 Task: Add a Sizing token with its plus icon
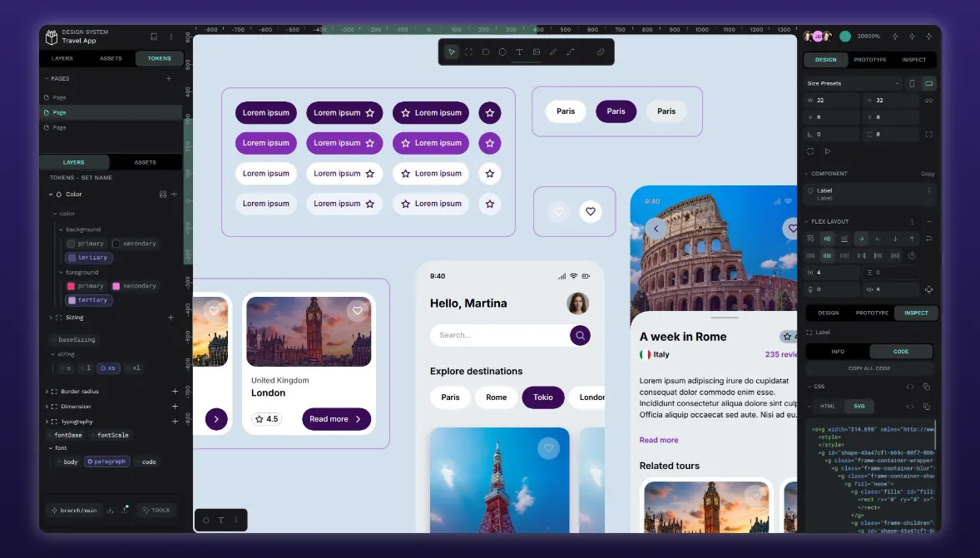pos(171,318)
